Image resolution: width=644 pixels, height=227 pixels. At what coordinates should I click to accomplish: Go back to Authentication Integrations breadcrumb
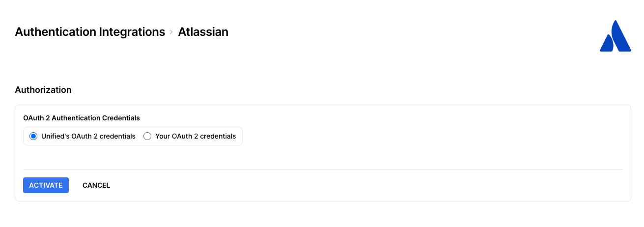point(90,32)
